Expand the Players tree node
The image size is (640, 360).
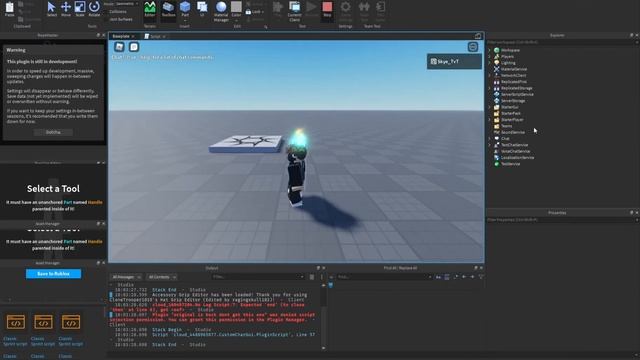tap(489, 56)
